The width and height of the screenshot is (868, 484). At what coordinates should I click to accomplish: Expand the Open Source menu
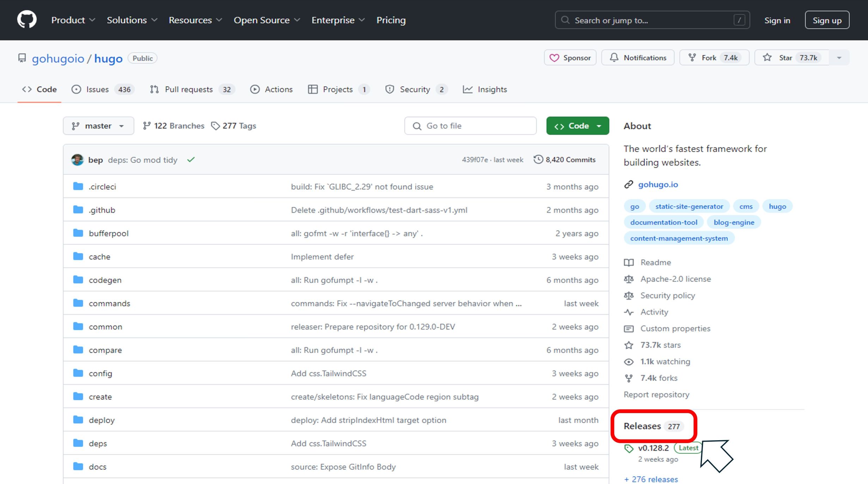[267, 20]
